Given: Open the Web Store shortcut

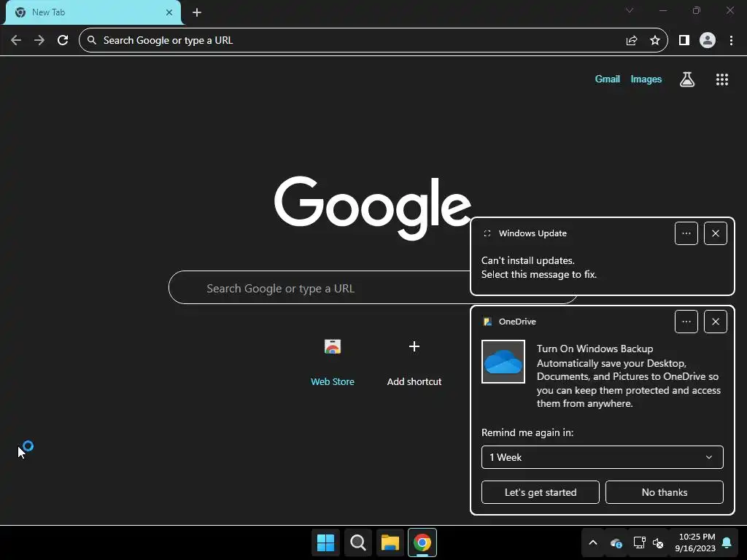Looking at the screenshot, I should (x=333, y=362).
